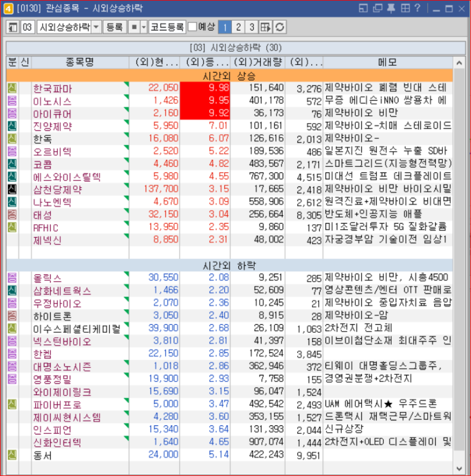Switch to tab 2
Image resolution: width=471 pixels, height=476 pixels.
238,27
